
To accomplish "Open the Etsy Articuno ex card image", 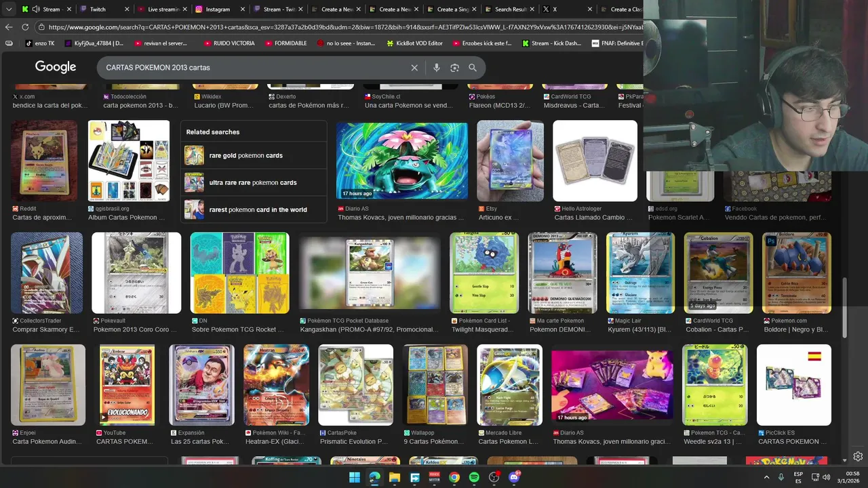I will pos(510,161).
